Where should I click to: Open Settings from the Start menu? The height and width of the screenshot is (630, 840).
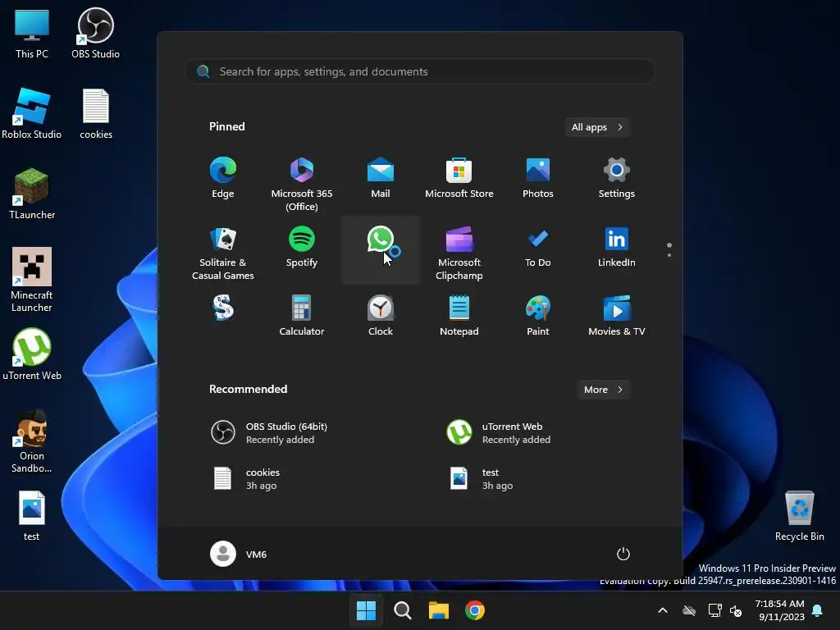click(617, 178)
